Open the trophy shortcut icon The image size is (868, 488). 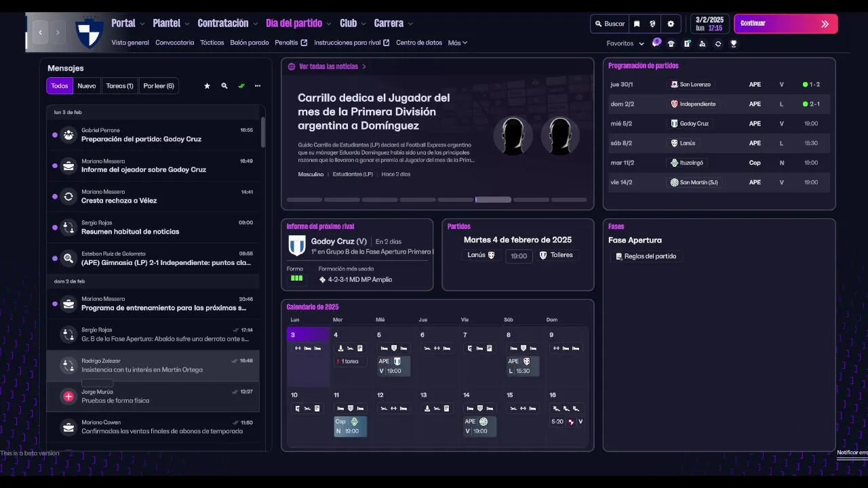pyautogui.click(x=733, y=43)
